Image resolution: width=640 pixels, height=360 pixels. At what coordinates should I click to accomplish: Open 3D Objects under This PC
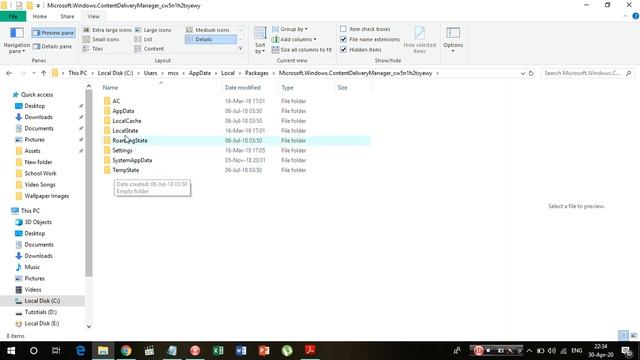pyautogui.click(x=38, y=222)
